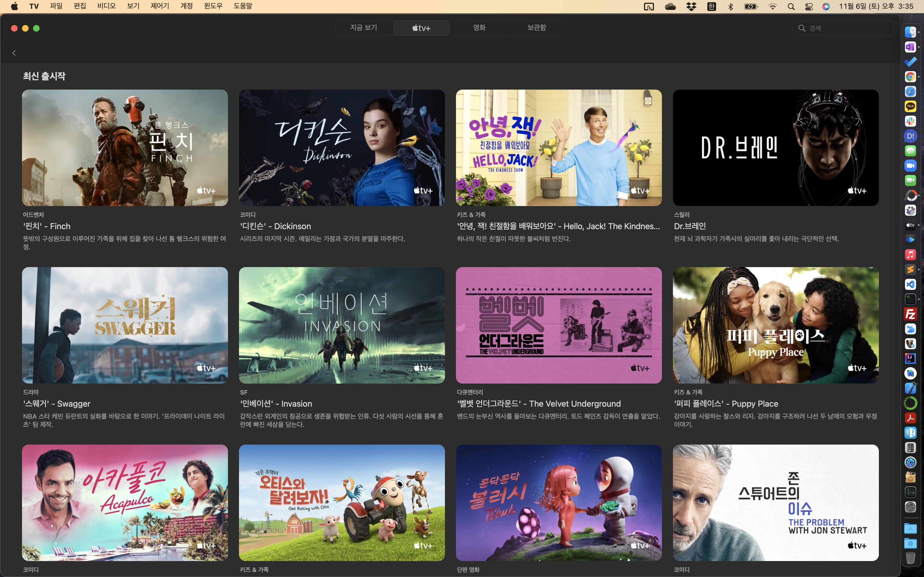Click the back chevron arrow

point(14,53)
